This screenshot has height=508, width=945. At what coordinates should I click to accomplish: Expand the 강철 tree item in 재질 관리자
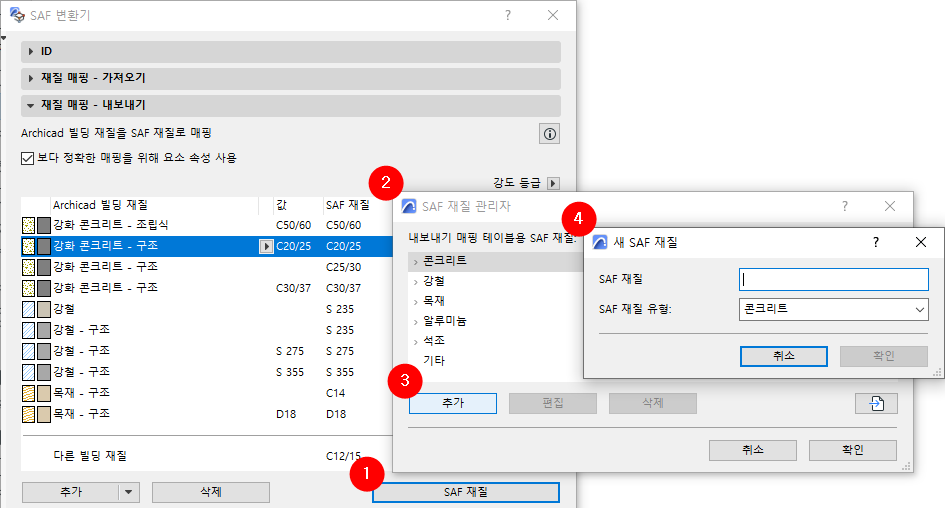415,282
